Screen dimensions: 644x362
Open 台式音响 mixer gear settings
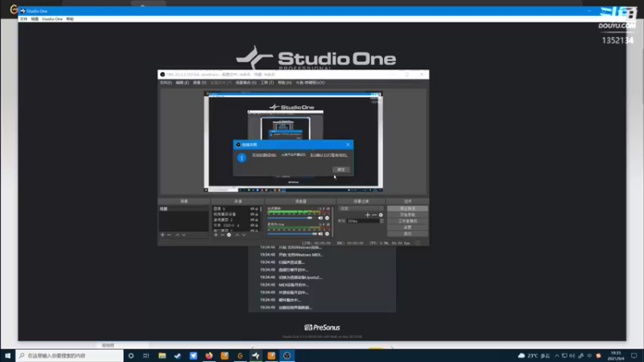coord(328,218)
